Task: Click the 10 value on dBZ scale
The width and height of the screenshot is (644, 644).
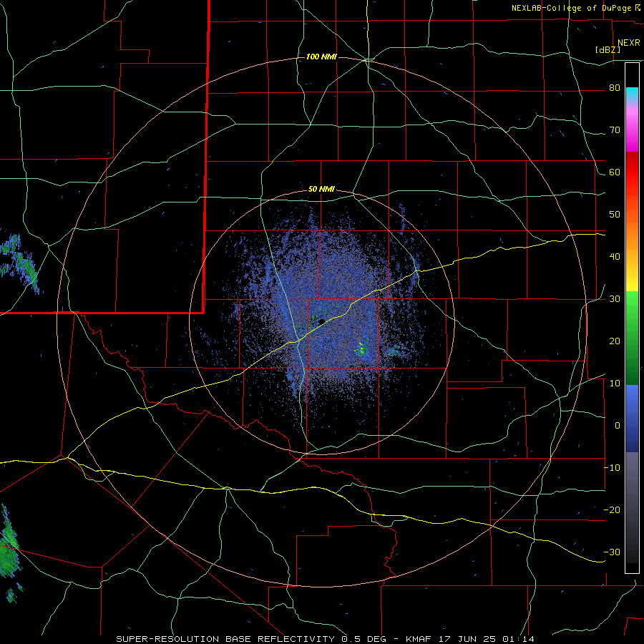Action: (615, 384)
